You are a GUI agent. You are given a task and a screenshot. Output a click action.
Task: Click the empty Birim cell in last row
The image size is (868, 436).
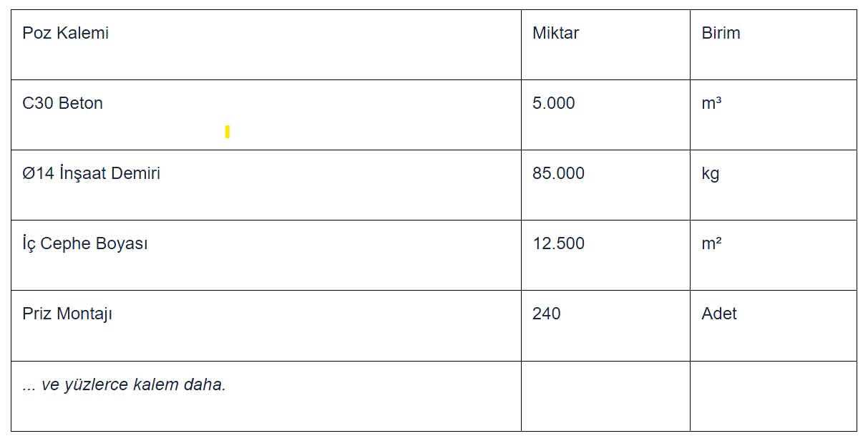773,396
